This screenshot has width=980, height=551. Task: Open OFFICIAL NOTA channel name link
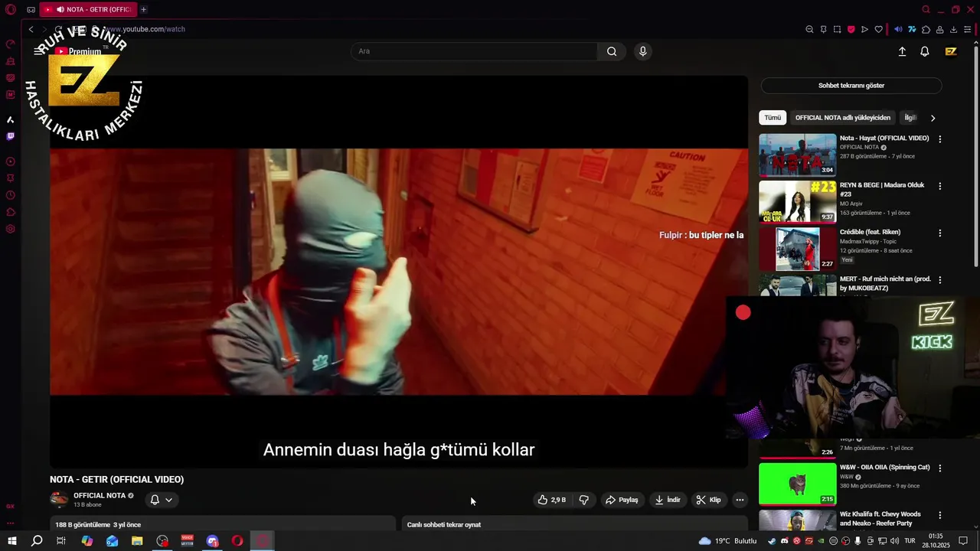pos(100,495)
